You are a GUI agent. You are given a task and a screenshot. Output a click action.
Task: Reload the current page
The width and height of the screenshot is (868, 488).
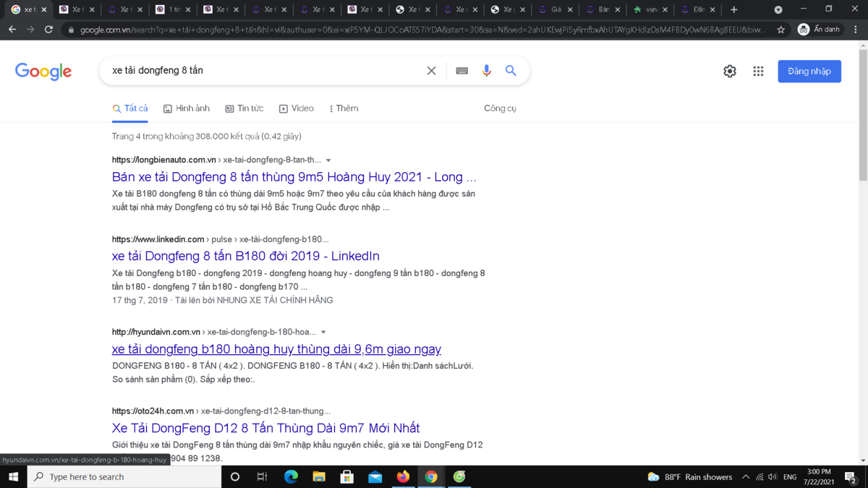48,30
